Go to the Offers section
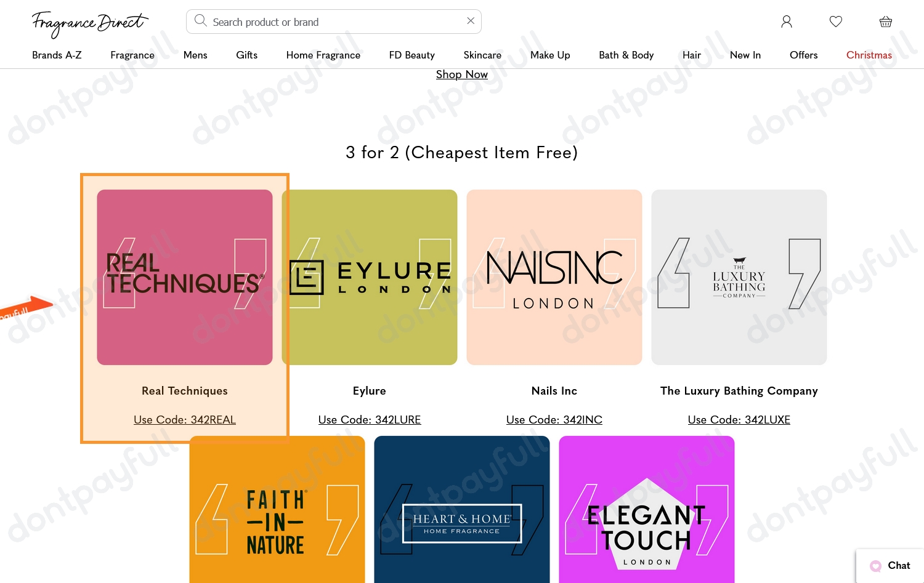This screenshot has height=583, width=924. tap(803, 55)
